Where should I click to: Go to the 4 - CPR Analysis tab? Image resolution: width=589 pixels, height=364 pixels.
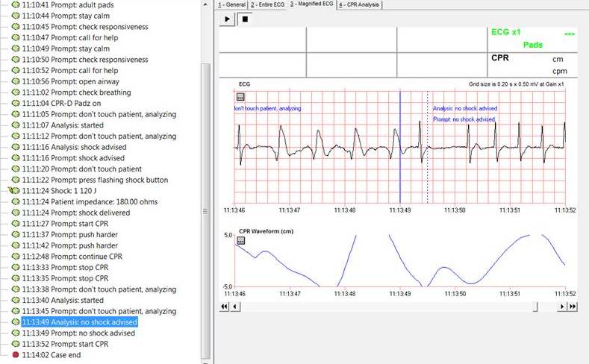pyautogui.click(x=359, y=4)
